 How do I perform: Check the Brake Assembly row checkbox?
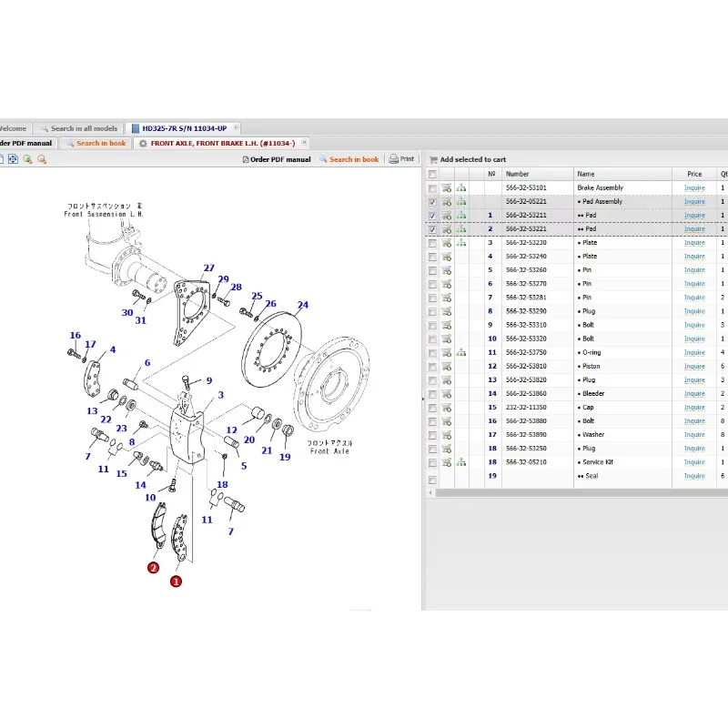pos(432,188)
